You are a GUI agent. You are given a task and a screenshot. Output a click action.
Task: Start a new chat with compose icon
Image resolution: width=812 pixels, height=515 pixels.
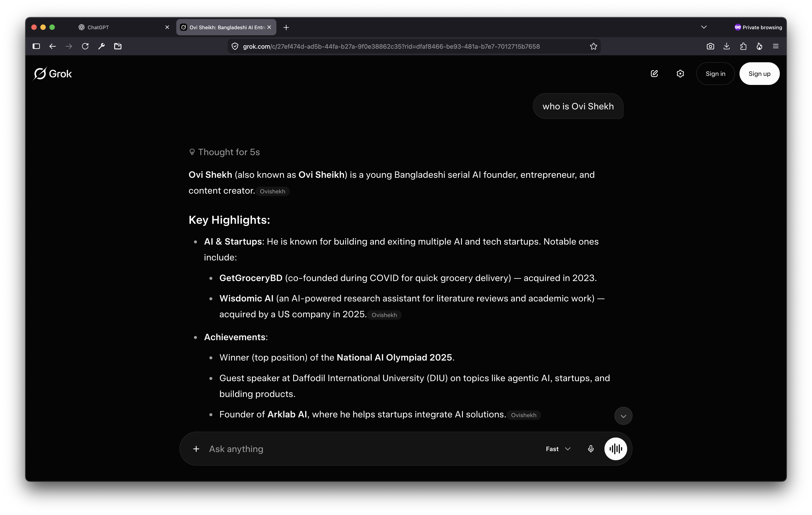[654, 73]
